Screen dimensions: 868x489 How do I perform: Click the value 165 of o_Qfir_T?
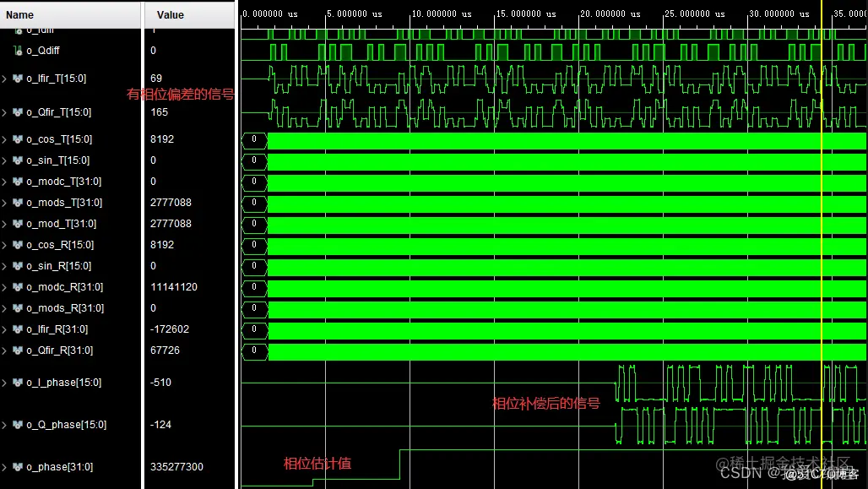click(x=159, y=112)
